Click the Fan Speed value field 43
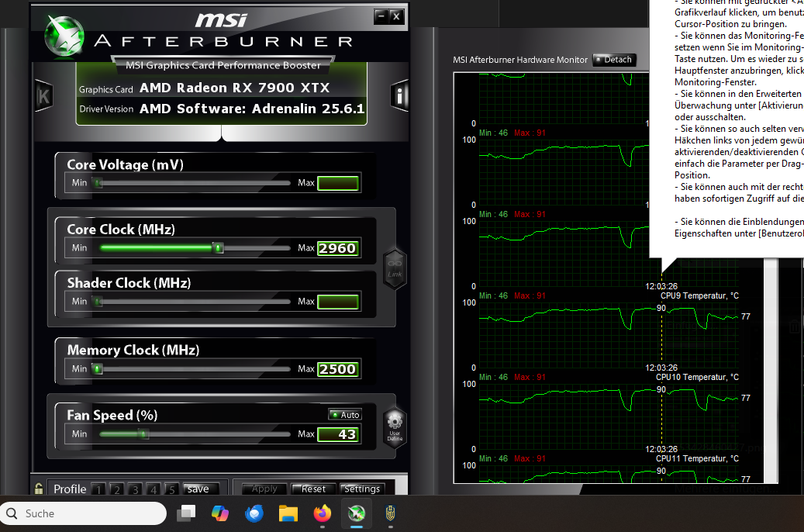 (x=338, y=434)
